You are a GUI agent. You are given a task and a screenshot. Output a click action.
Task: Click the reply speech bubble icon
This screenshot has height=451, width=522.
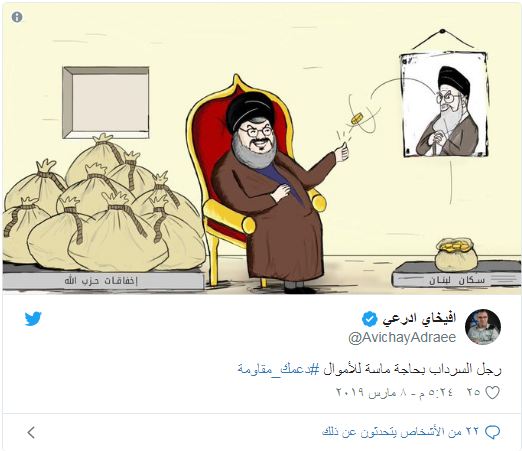tap(492, 432)
